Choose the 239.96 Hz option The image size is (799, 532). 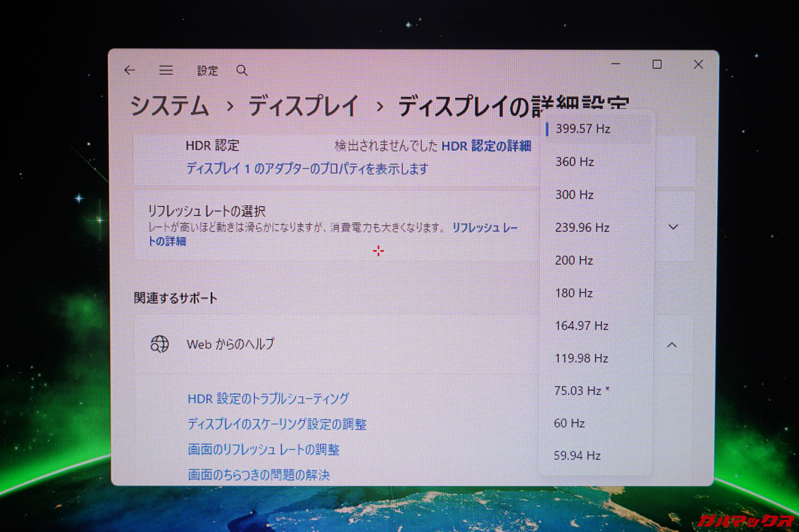582,228
